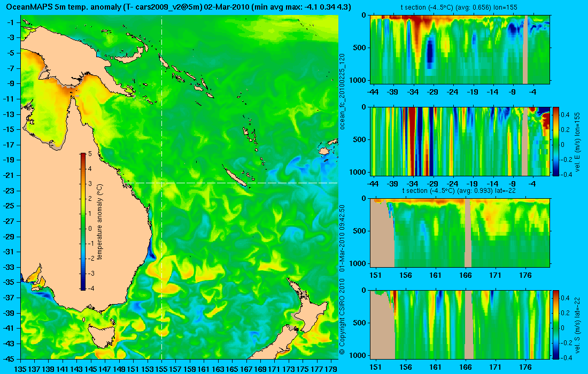
Task: Open the temperature section panel at lat=-22
Action: [460, 233]
